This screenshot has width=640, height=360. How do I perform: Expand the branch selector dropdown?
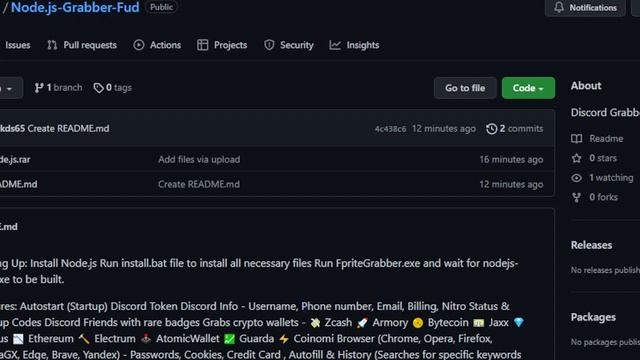pyautogui.click(x=11, y=88)
